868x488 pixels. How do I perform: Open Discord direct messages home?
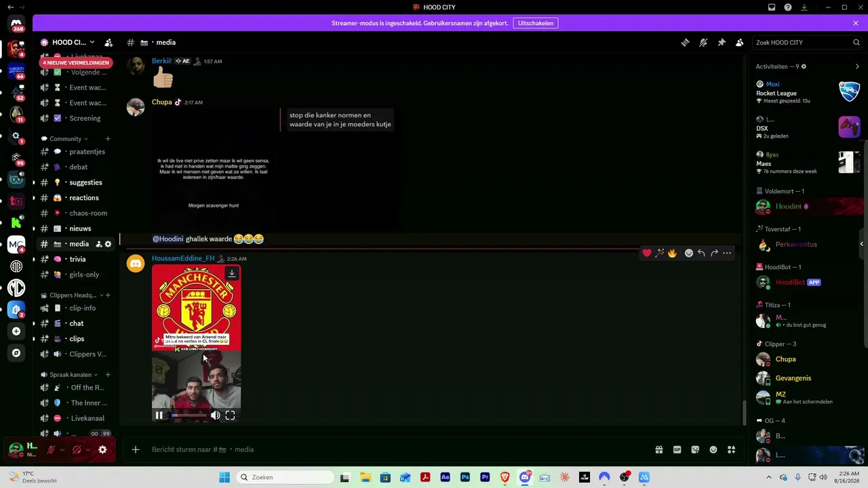[x=16, y=24]
